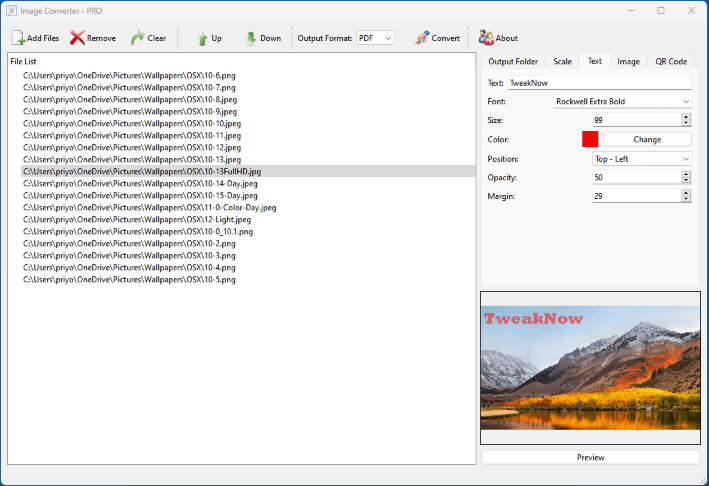The image size is (709, 486).
Task: Click the red Remove X icon
Action: [77, 38]
